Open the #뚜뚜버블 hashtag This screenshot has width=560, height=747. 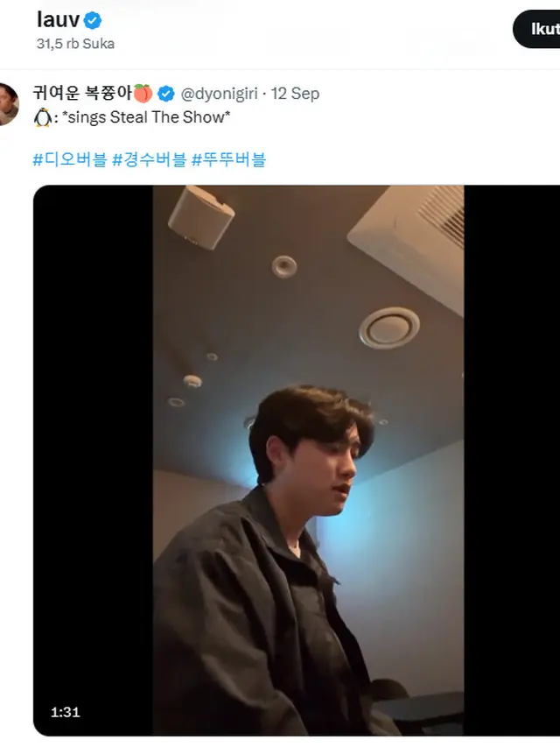228,159
